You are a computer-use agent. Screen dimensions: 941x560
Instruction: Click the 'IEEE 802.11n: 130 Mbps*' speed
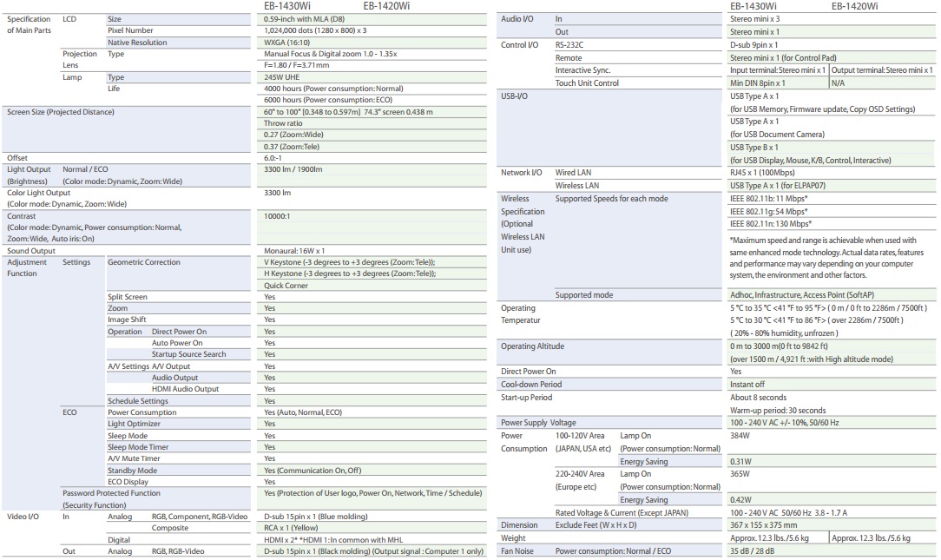point(771,225)
